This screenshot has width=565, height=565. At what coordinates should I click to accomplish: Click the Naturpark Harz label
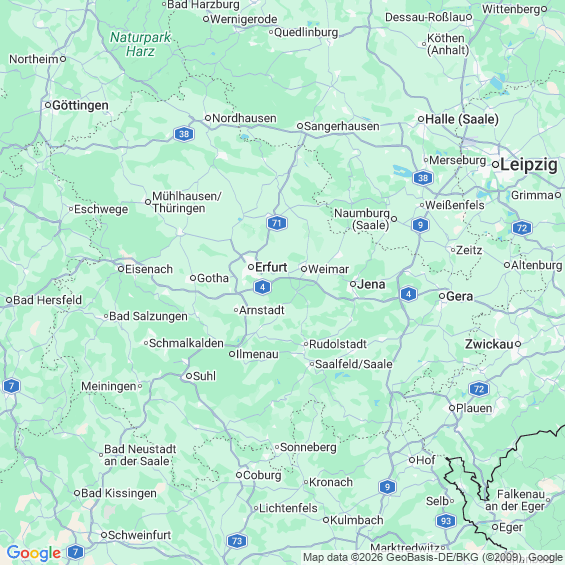[140, 44]
